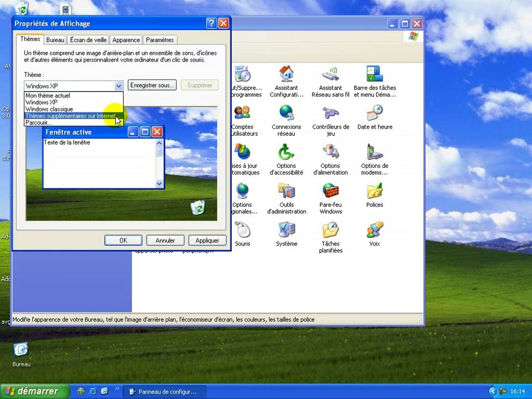The height and width of the screenshot is (399, 532).
Task: Open Contrôleurs de jeu icon
Action: pos(330,114)
